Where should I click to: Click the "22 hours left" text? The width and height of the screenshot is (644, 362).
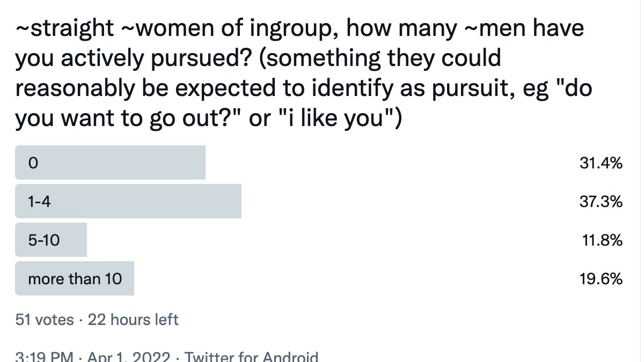click(x=133, y=320)
